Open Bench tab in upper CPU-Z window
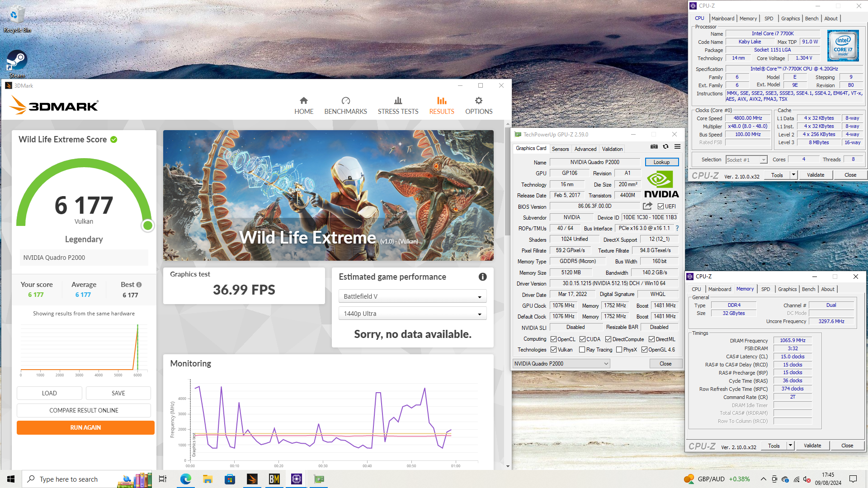Image resolution: width=868 pixels, height=488 pixels. 811,19
